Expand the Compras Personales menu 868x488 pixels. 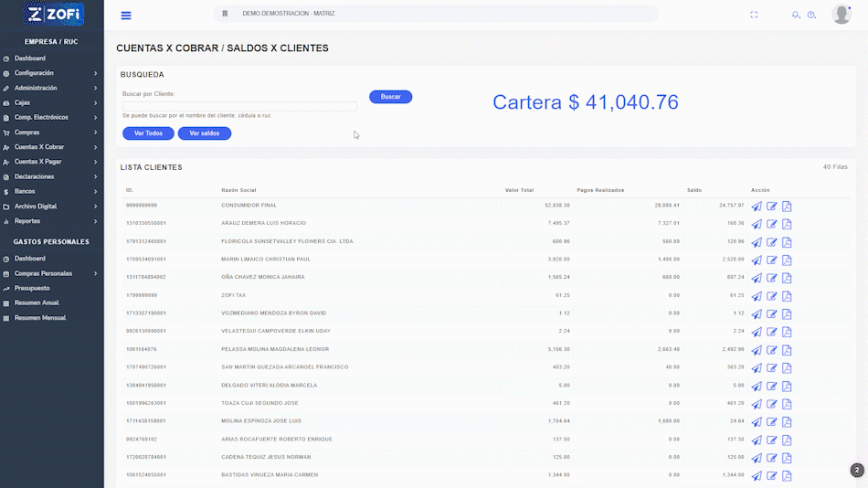click(x=51, y=273)
